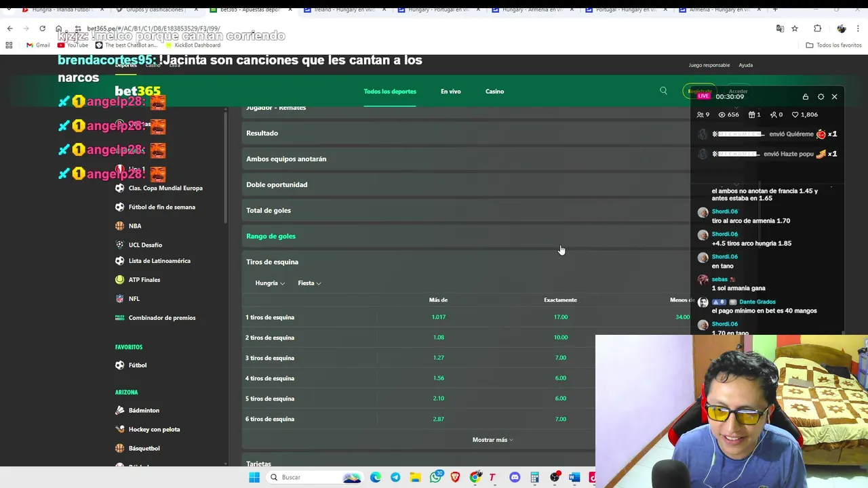Launch Microsoft Edge from taskbar
This screenshot has width=868, height=488.
pos(376,477)
